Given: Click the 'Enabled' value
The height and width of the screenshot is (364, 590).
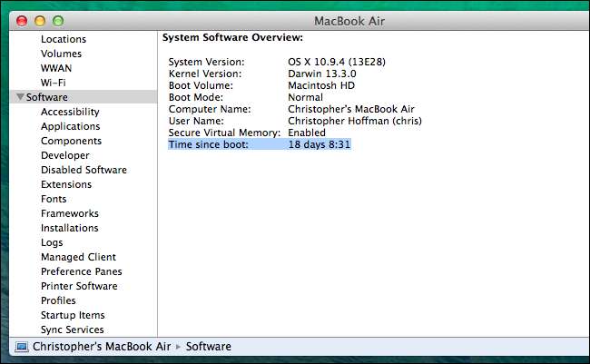Looking at the screenshot, I should point(307,133).
